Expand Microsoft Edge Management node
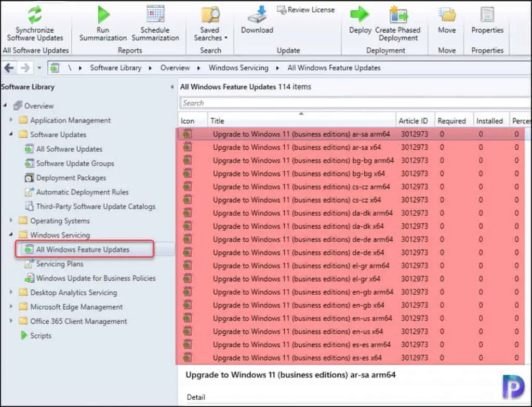The image size is (532, 407). [11, 306]
